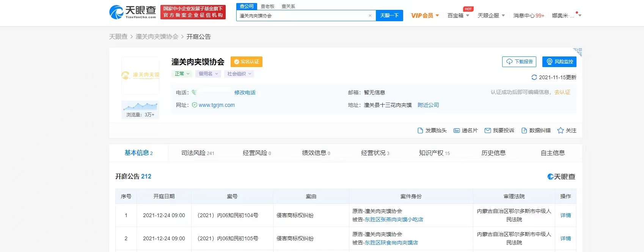The image size is (644, 252).
Task: Click the 修改电话 link
Action: point(245,92)
